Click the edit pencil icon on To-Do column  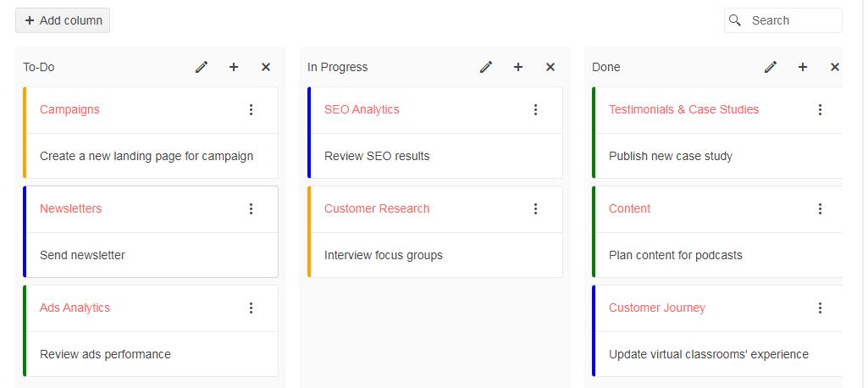(202, 67)
